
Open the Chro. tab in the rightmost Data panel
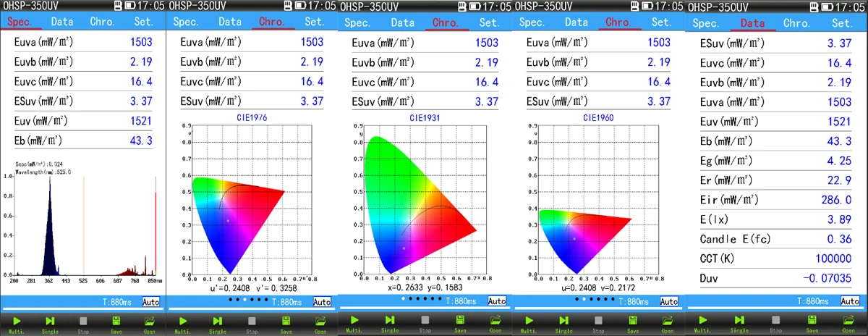coord(796,23)
